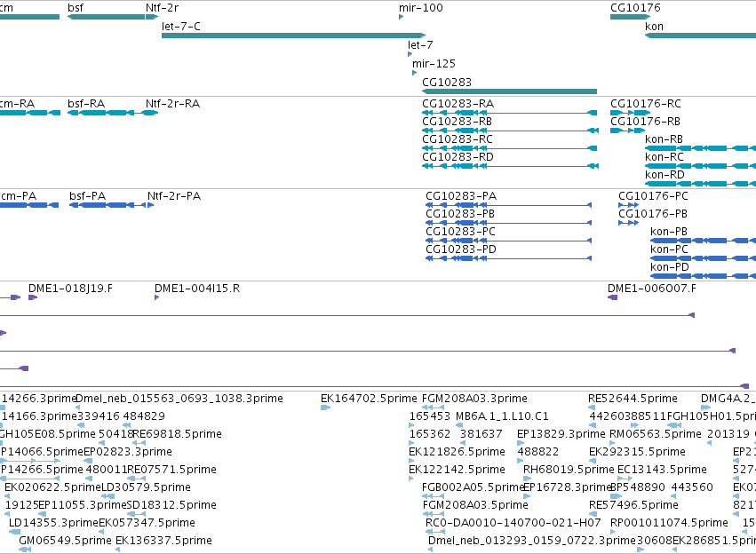Click the DME1-018J19.F clone label

[70, 289]
